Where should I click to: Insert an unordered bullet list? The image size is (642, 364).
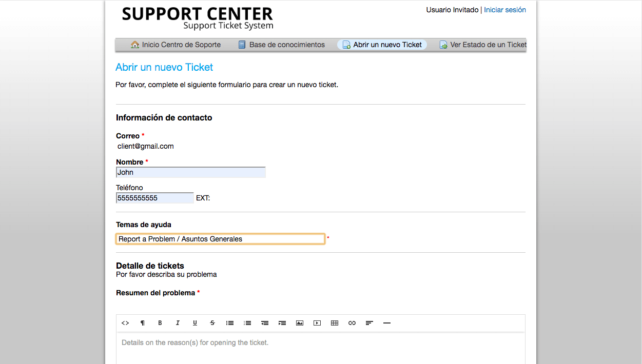(x=230, y=323)
